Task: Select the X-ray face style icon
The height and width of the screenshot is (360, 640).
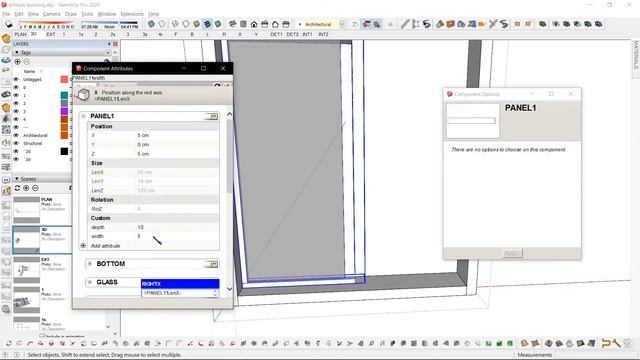Action: (x=151, y=24)
